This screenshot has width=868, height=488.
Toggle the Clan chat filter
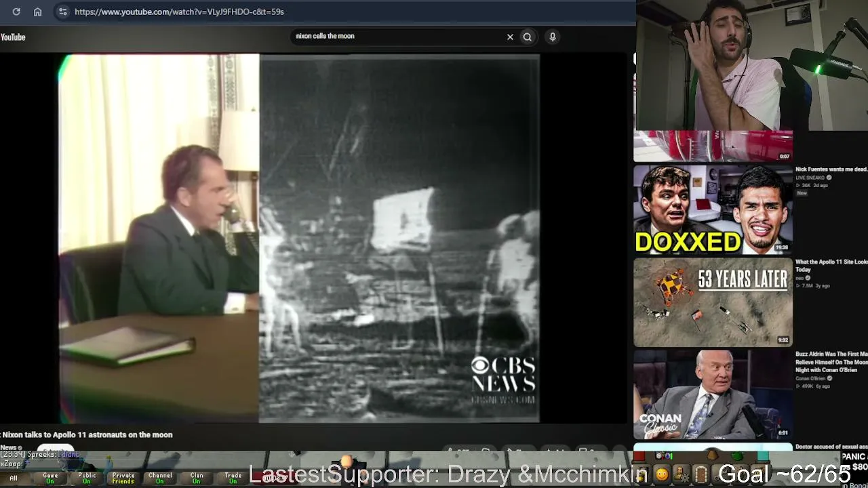click(x=197, y=479)
